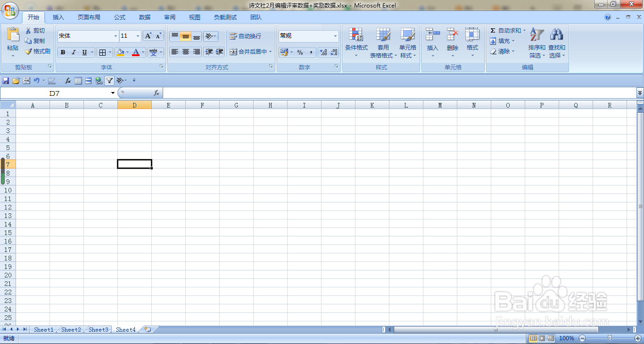Viewport: 644px width, 344px height.
Task: Switch to Page Layout (页面布局) tab
Action: pos(89,17)
